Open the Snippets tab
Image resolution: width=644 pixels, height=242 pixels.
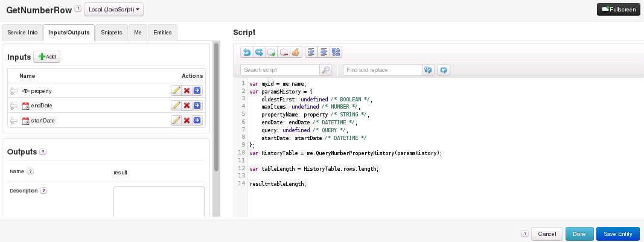click(x=112, y=33)
